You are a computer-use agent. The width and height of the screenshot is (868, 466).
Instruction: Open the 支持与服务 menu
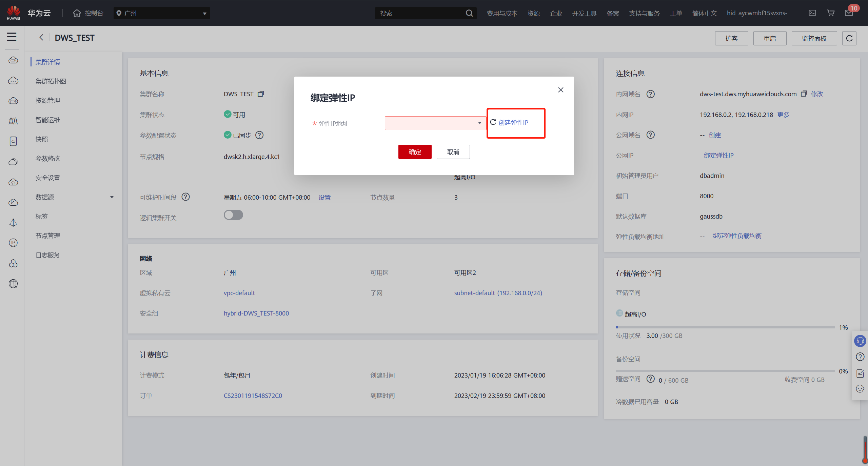click(645, 13)
